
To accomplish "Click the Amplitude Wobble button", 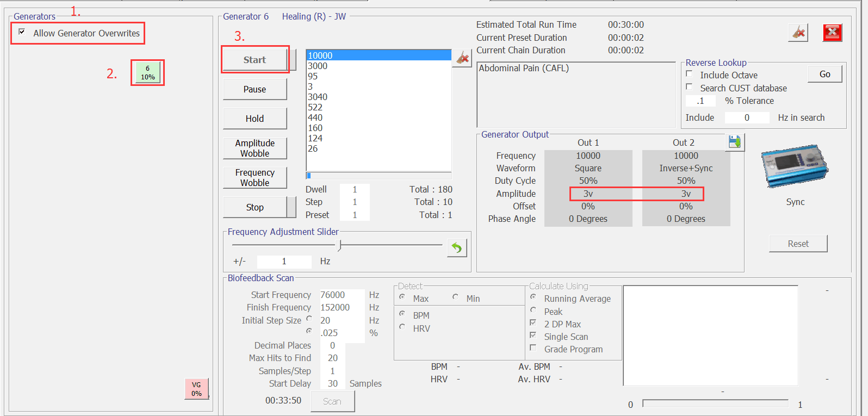I will point(255,148).
